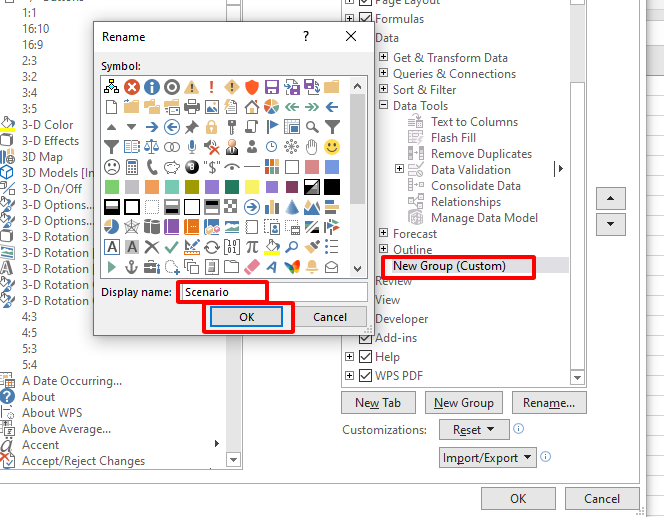The image size is (664, 517).
Task: Select the balance scales symbol
Action: click(x=152, y=147)
